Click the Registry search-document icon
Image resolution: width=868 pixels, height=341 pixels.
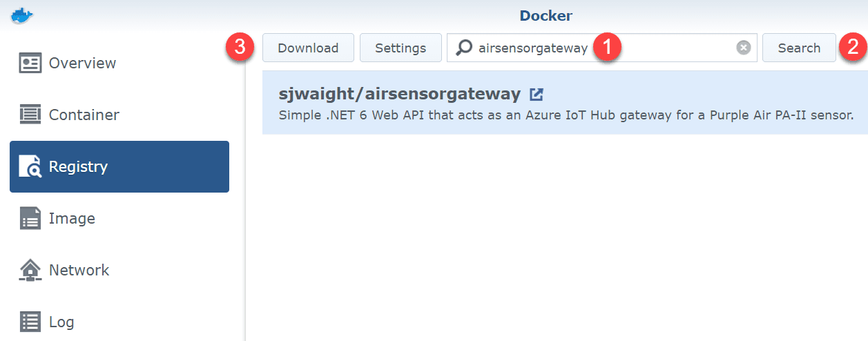30,167
